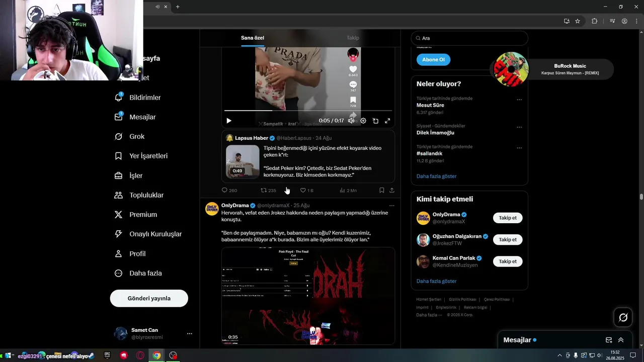Show more accounts under Kimi takip etmeli
The width and height of the screenshot is (644, 362).
436,281
